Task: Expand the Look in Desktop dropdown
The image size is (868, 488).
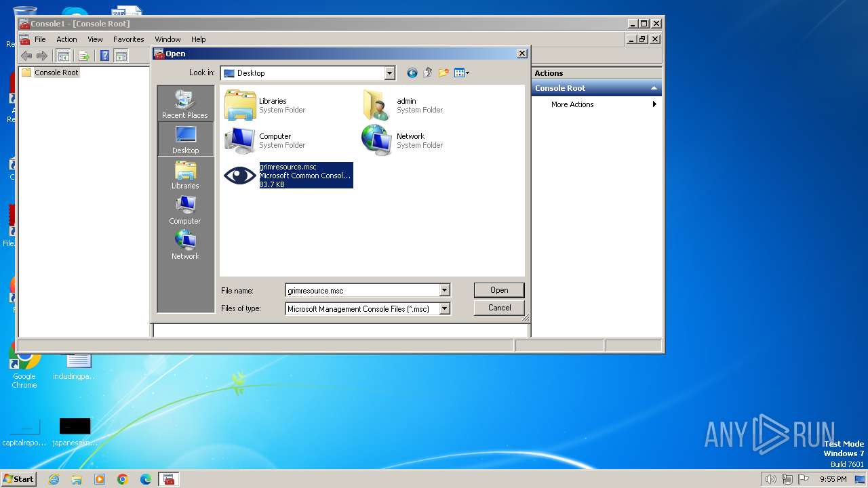Action: [389, 73]
